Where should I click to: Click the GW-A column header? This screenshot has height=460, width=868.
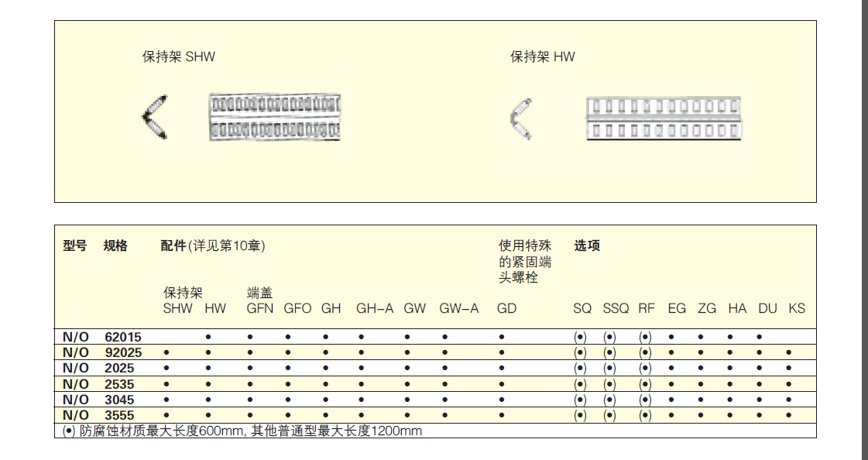(459, 308)
